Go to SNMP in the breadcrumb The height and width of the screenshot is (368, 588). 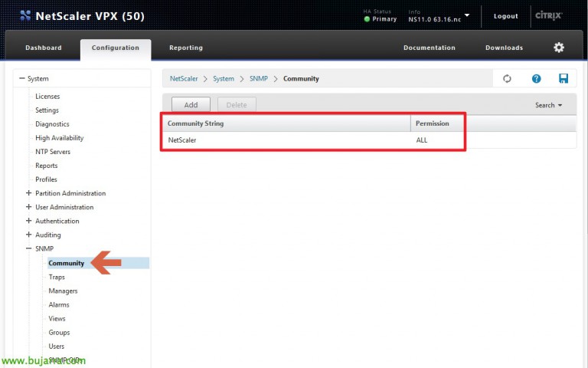pos(259,78)
